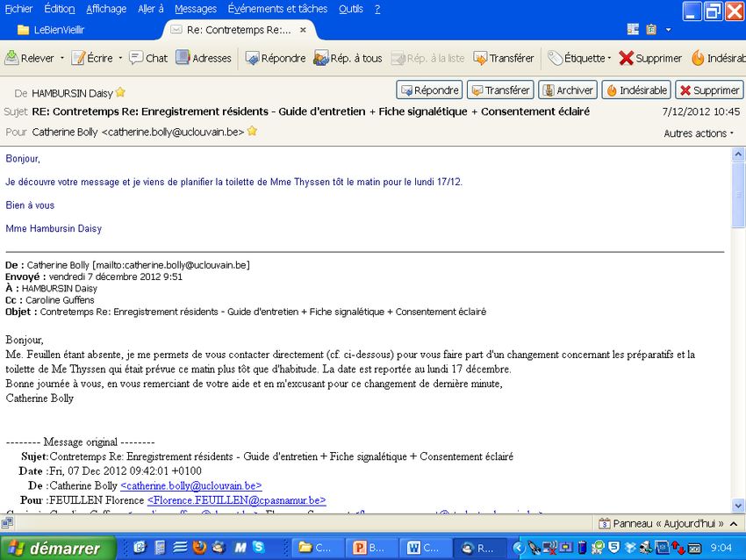This screenshot has width=746, height=560.
Task: Click Rép. à tous toolbar button
Action: 348,58
